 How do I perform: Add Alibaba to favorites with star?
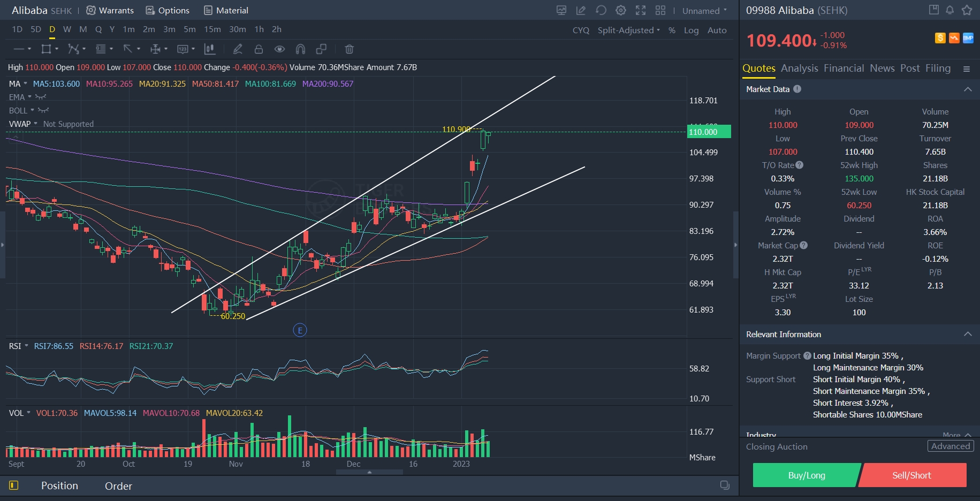pyautogui.click(x=967, y=10)
